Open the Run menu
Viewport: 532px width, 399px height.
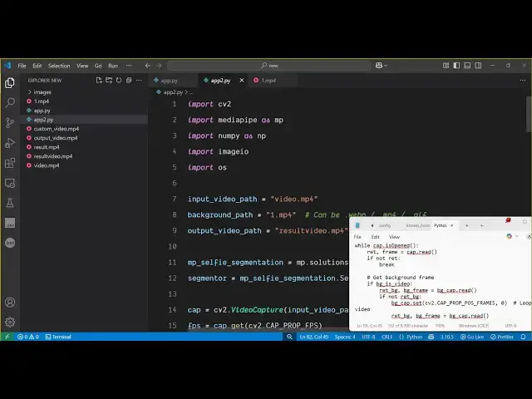click(x=113, y=66)
